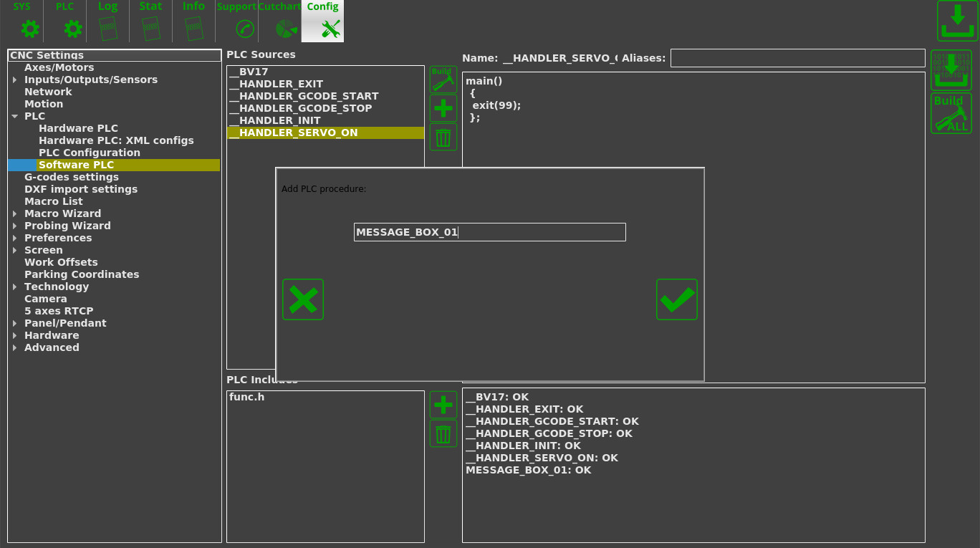Confirm new procedure with green checkmark

(676, 299)
